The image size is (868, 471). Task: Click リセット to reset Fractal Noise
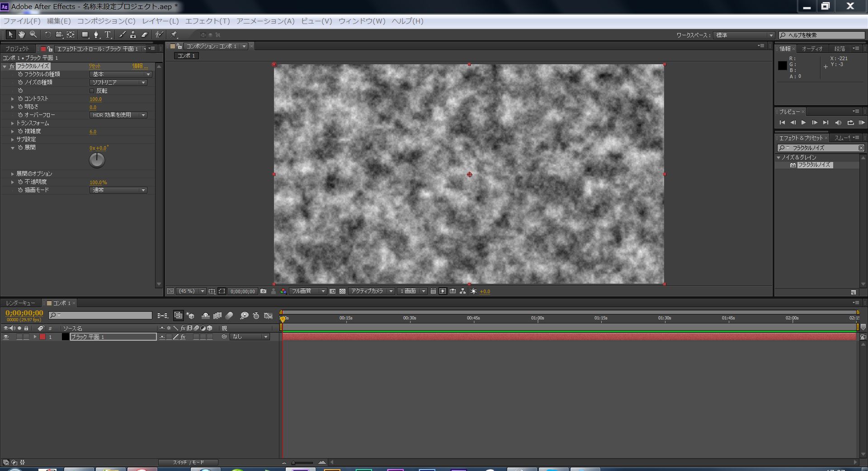pyautogui.click(x=94, y=66)
